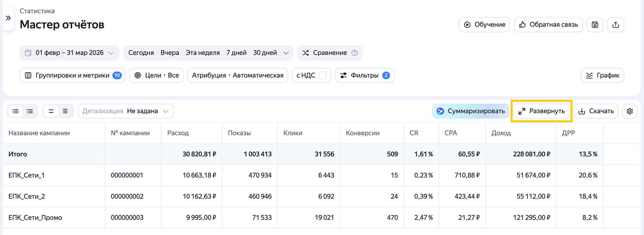
Task: Click clicks value 19 021
Action: (324, 218)
